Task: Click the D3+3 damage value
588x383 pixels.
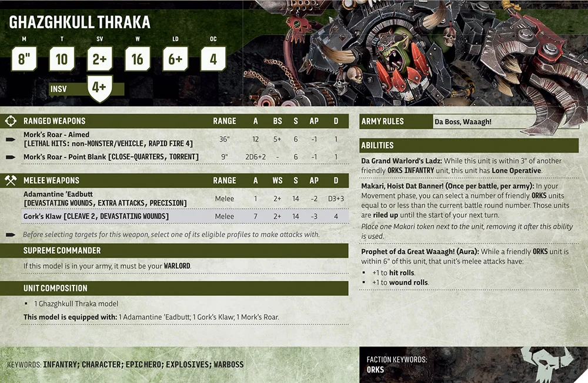Action: coord(336,199)
